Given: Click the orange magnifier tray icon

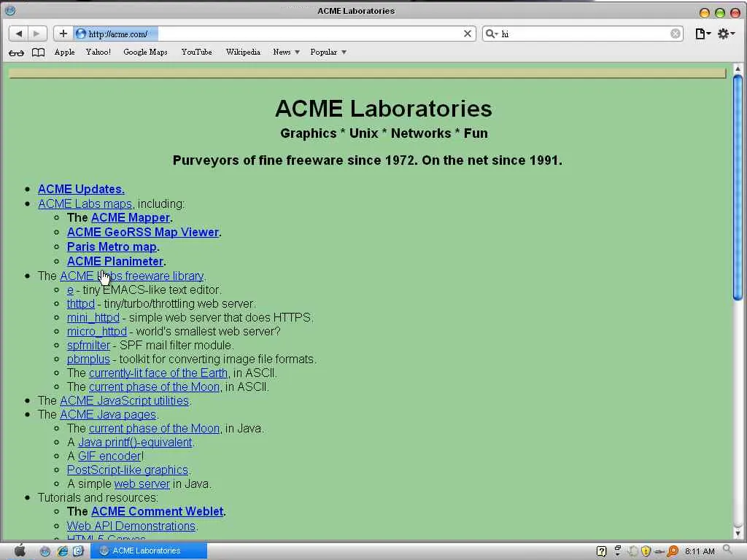Looking at the screenshot, I should point(673,551).
